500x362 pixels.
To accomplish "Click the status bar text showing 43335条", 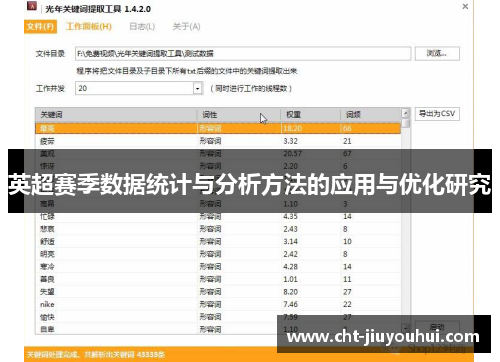I will point(96,354).
